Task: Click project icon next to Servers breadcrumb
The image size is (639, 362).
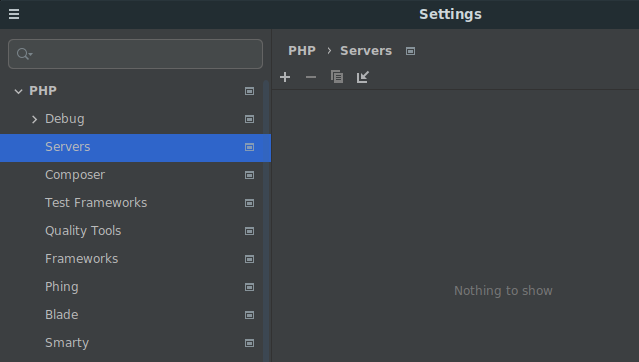Action: 410,51
